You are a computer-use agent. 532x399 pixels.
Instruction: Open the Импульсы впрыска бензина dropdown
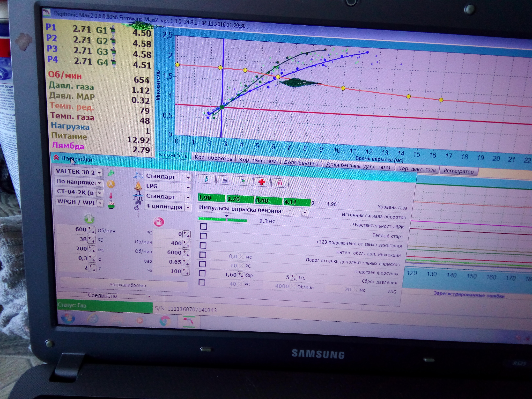pos(305,213)
